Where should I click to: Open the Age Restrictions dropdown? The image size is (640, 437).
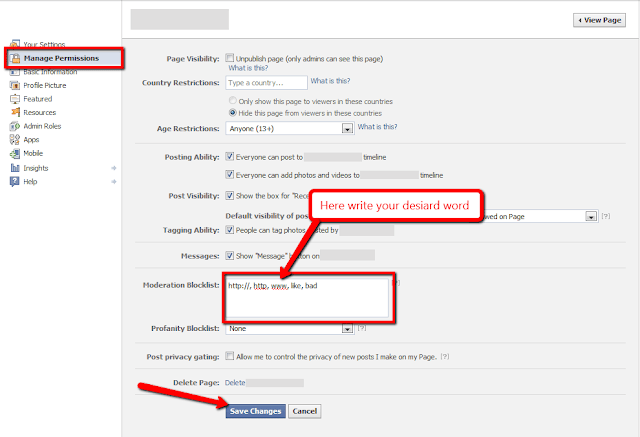click(290, 129)
